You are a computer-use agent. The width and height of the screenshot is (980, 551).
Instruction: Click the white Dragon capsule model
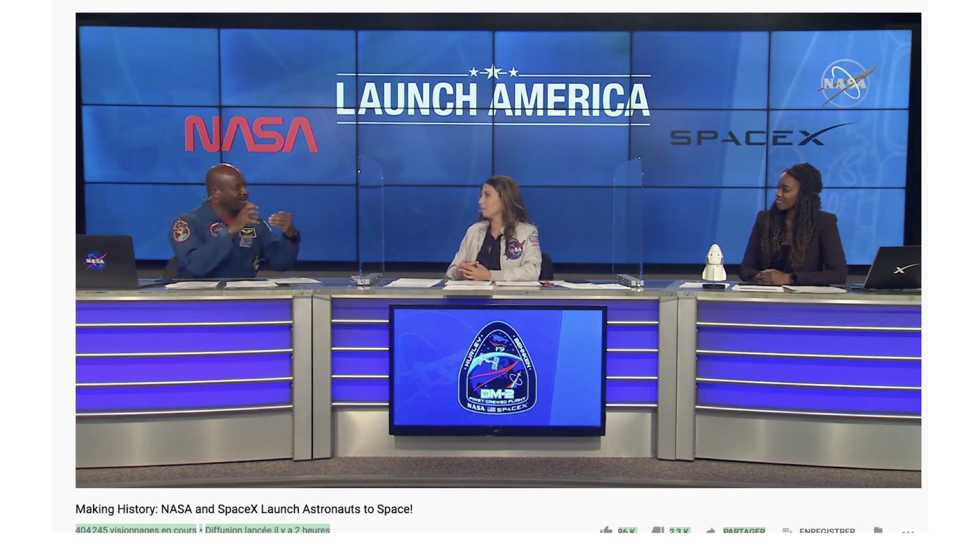[714, 262]
